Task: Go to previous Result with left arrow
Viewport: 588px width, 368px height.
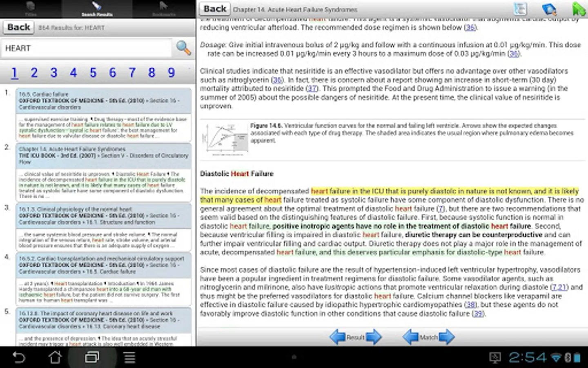Action: tap(338, 337)
